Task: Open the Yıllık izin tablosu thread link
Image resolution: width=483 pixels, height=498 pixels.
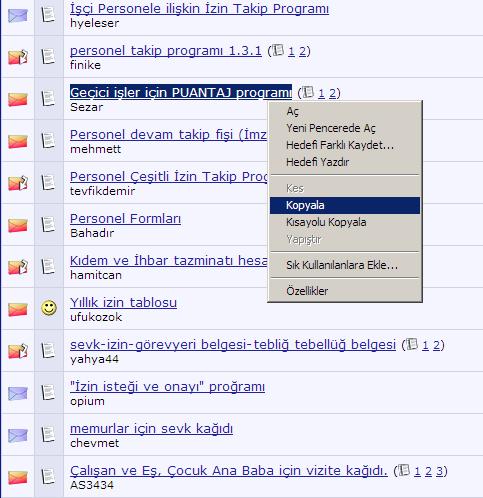Action: [123, 303]
